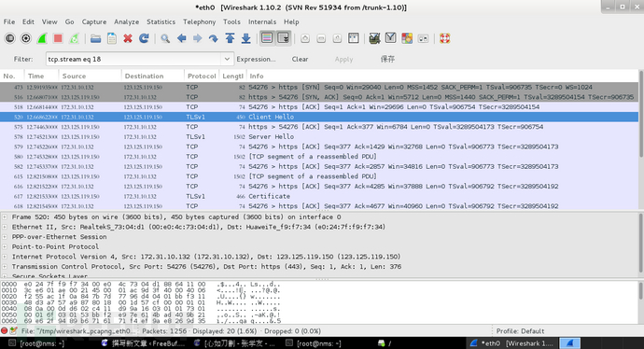Open the Analyze menu

(127, 21)
